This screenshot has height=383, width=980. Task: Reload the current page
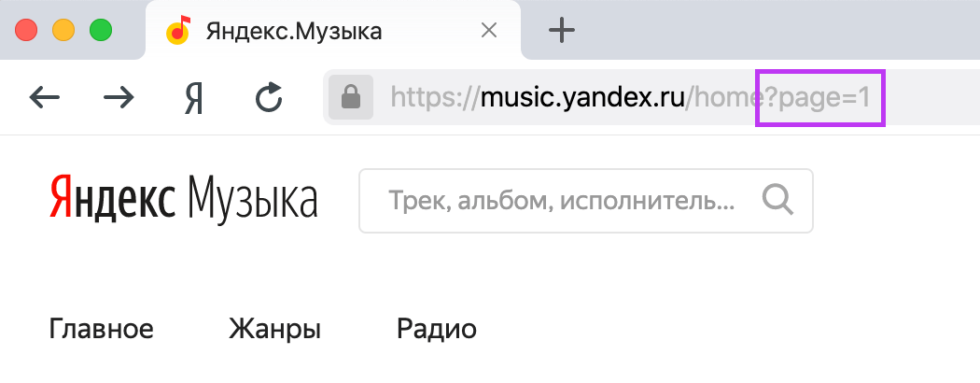tap(269, 97)
